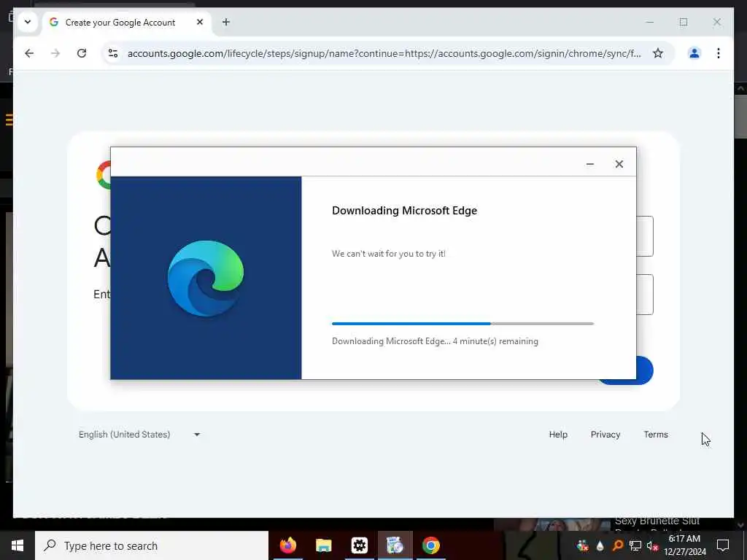The width and height of the screenshot is (747, 560).
Task: Reload the Google signup page
Action: point(82,53)
